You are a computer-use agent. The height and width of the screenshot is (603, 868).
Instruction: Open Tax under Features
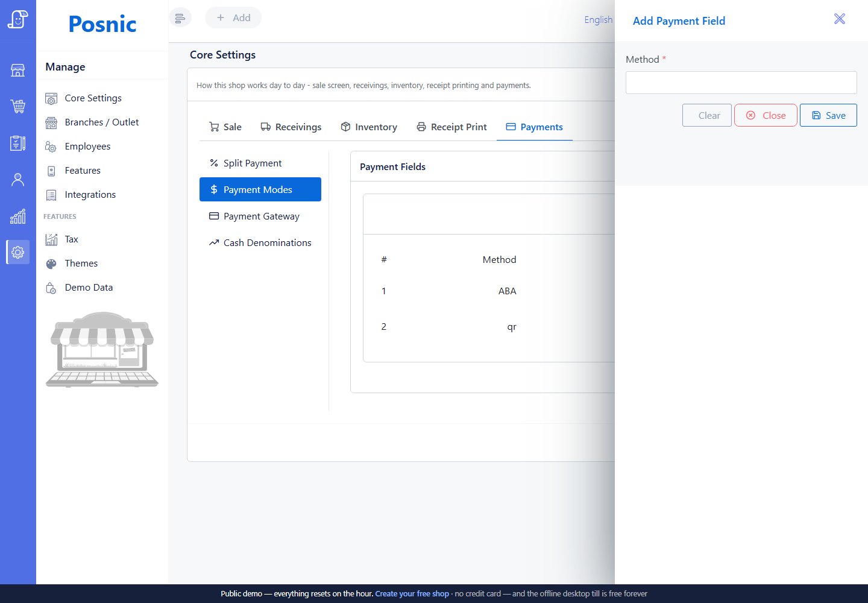click(71, 239)
